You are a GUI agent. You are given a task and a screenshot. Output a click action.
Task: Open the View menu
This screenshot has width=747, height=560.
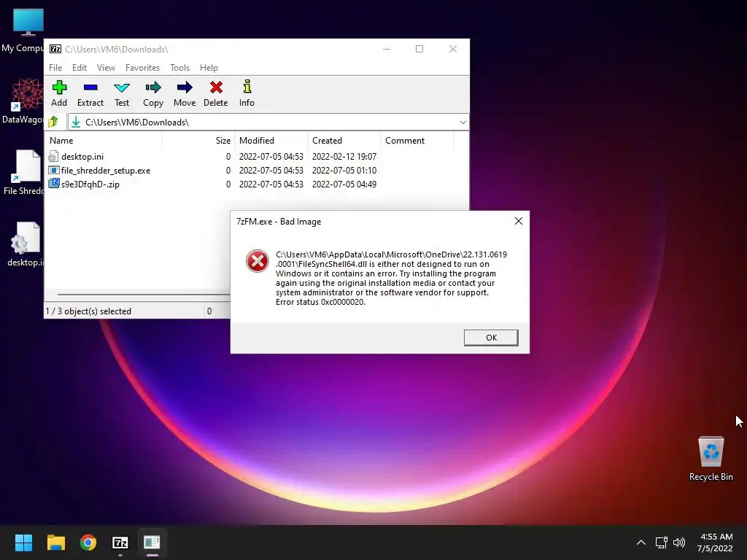pyautogui.click(x=106, y=68)
